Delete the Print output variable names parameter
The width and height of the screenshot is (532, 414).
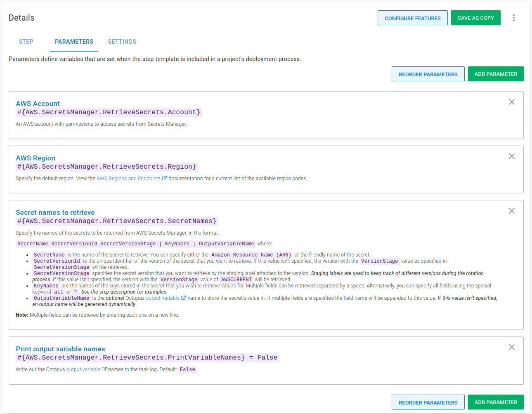point(511,347)
